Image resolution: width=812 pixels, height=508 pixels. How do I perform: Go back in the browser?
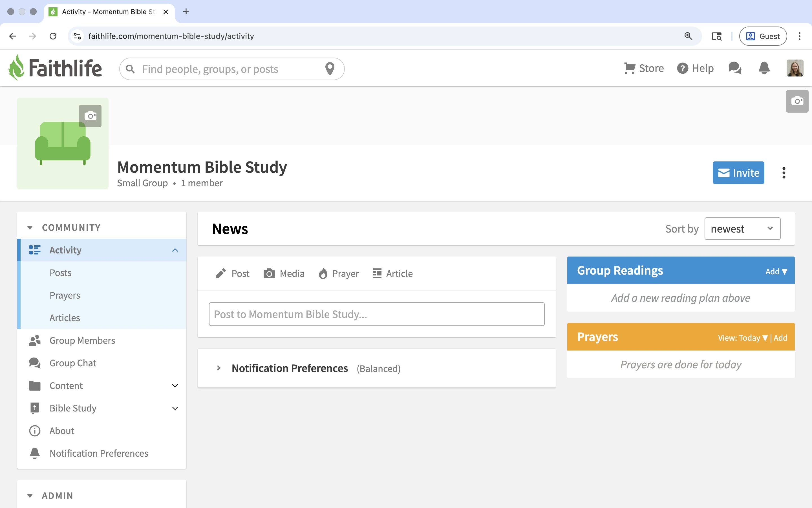tap(12, 36)
